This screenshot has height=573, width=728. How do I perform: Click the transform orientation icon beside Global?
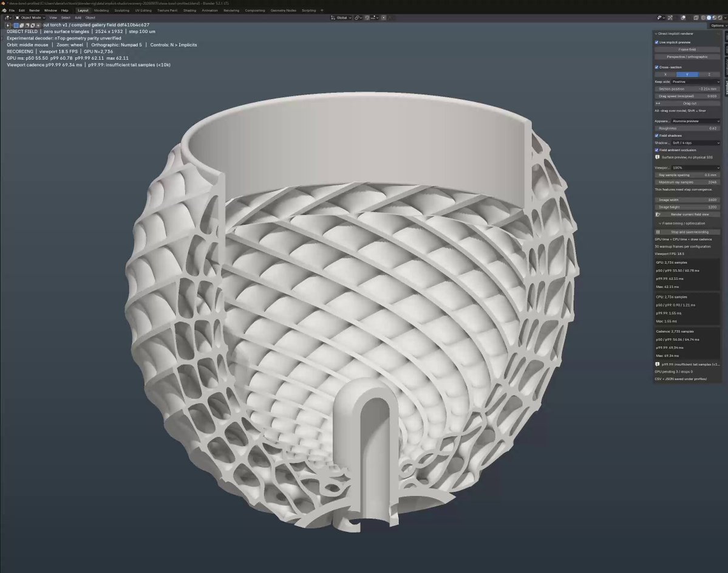coord(333,18)
